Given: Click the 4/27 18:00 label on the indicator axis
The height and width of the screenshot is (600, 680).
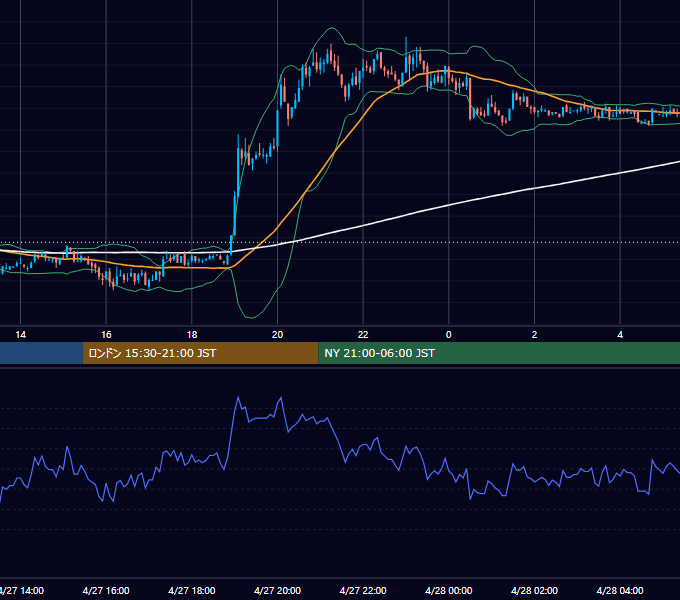Looking at the screenshot, I should click(x=192, y=590).
